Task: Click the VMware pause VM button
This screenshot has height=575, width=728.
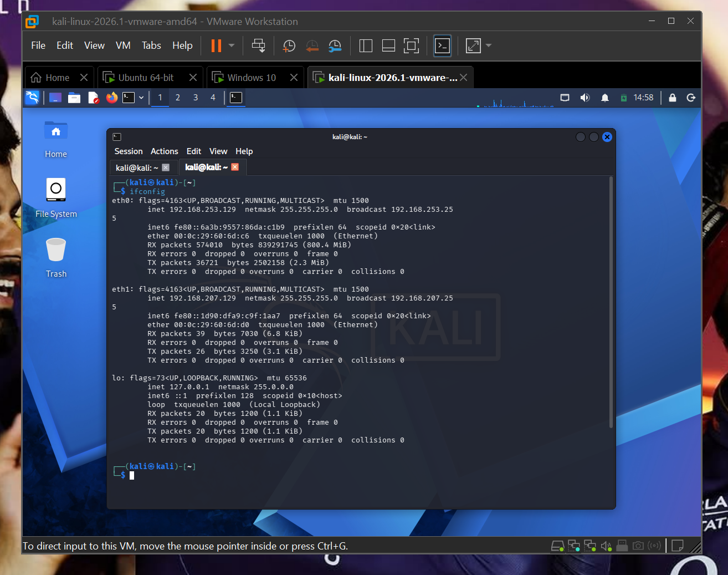Action: point(216,45)
